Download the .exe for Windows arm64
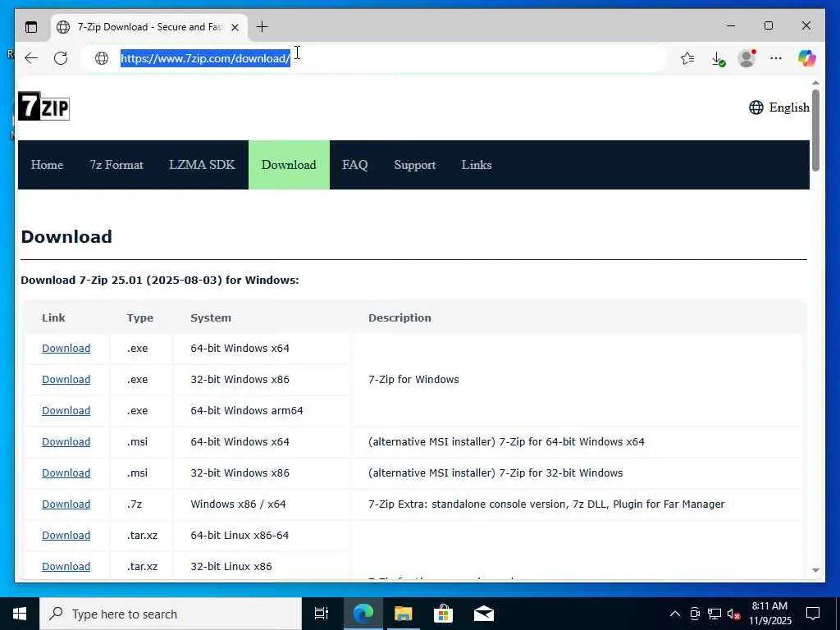Viewport: 840px width, 630px height. pos(66,410)
